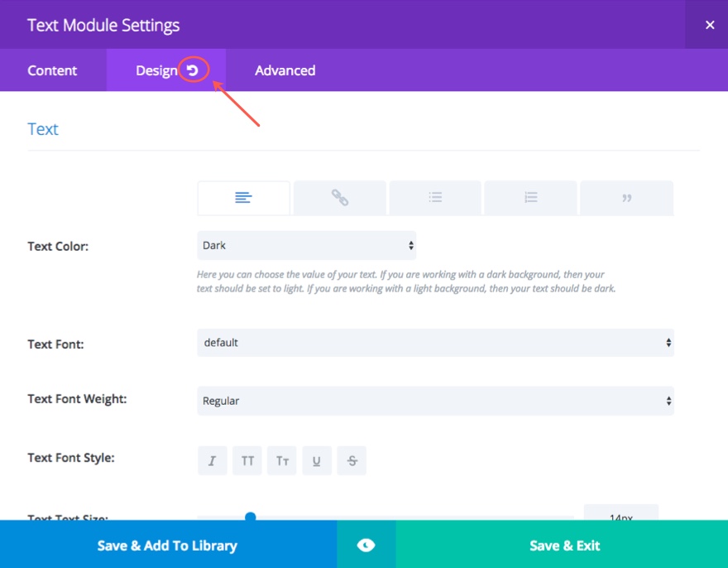Reset the Design tab settings with the undo icon
The height and width of the screenshot is (568, 728).
[193, 70]
